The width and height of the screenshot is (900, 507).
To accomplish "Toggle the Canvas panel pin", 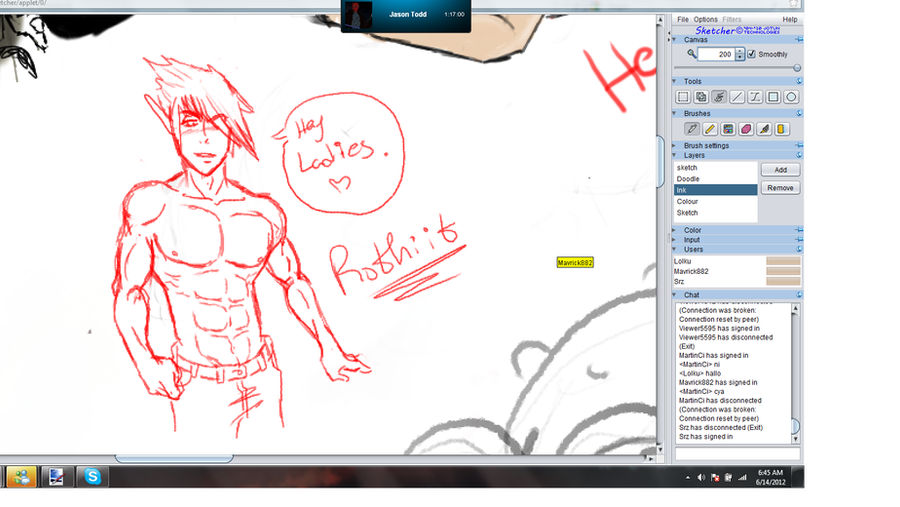I will (798, 40).
